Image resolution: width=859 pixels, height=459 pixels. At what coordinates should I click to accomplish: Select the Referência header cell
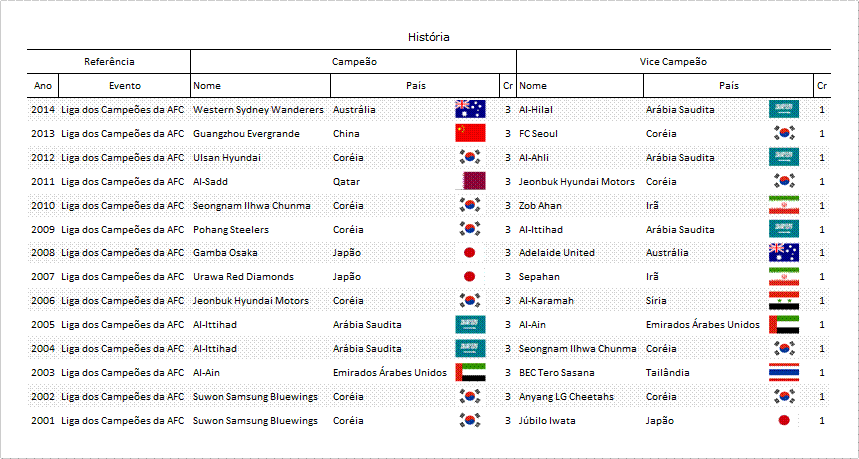pyautogui.click(x=109, y=61)
